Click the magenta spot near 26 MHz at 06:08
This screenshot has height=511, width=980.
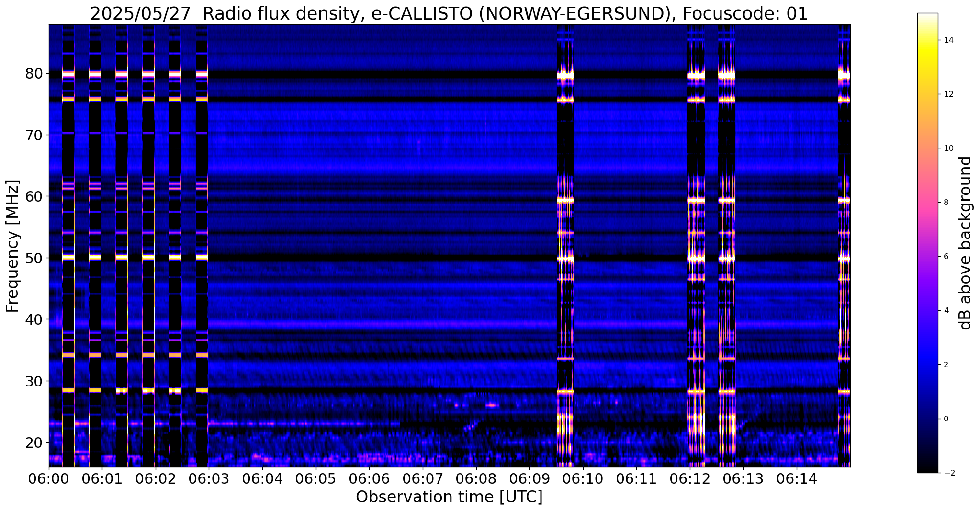[x=492, y=405]
